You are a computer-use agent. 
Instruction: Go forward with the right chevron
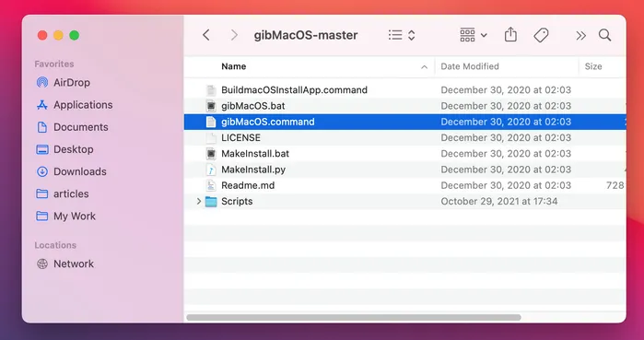pos(234,35)
